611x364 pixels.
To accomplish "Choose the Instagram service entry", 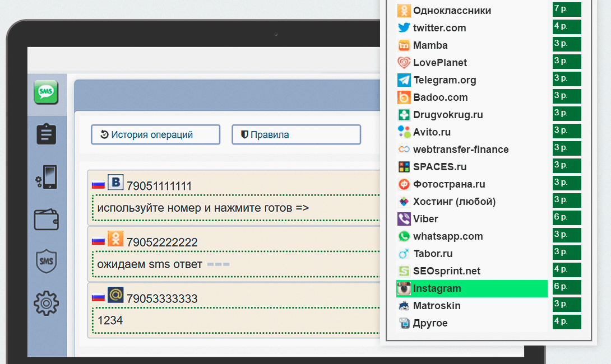I will click(x=472, y=288).
